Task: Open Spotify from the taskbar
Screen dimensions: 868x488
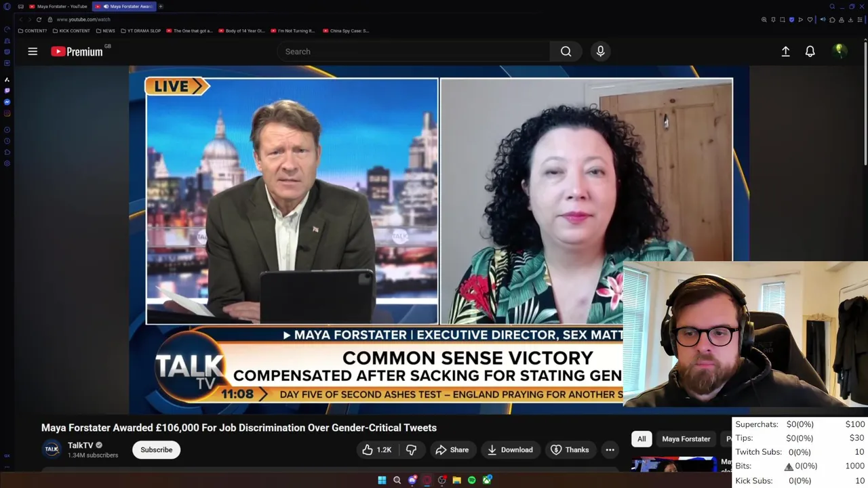Action: (x=472, y=480)
